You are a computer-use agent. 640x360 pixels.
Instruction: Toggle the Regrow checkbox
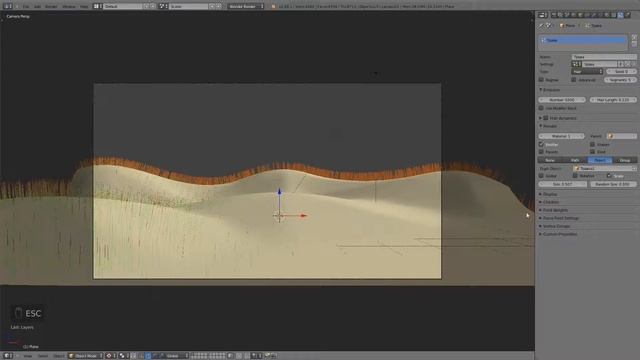(x=541, y=80)
